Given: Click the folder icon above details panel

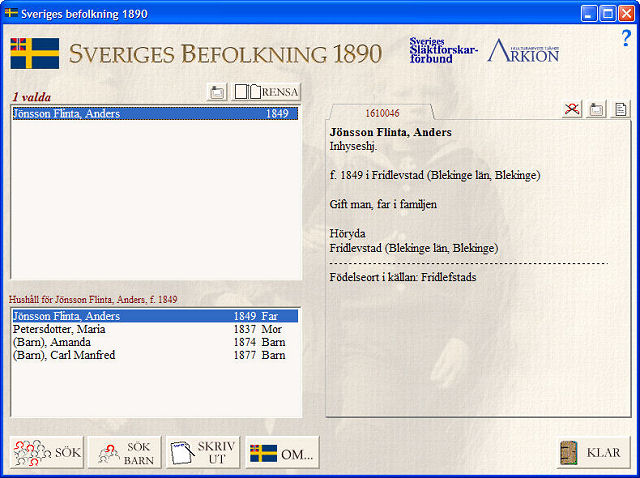Looking at the screenshot, I should [596, 109].
